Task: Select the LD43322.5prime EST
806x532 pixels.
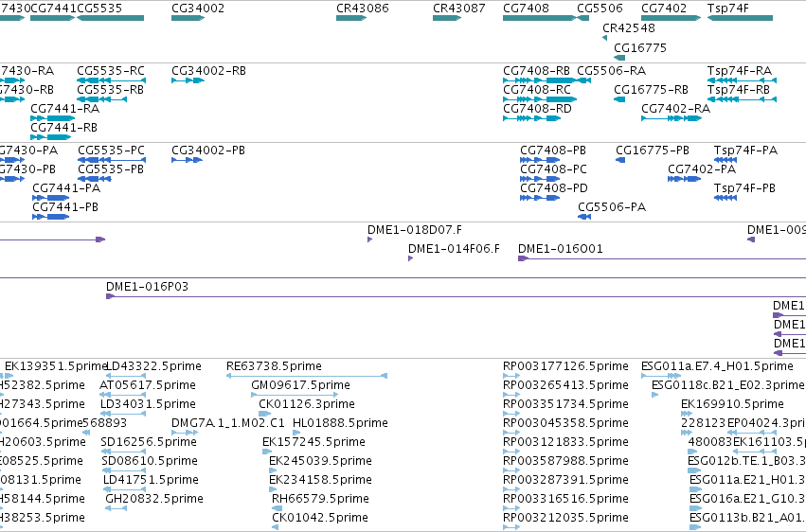Action: click(125, 376)
